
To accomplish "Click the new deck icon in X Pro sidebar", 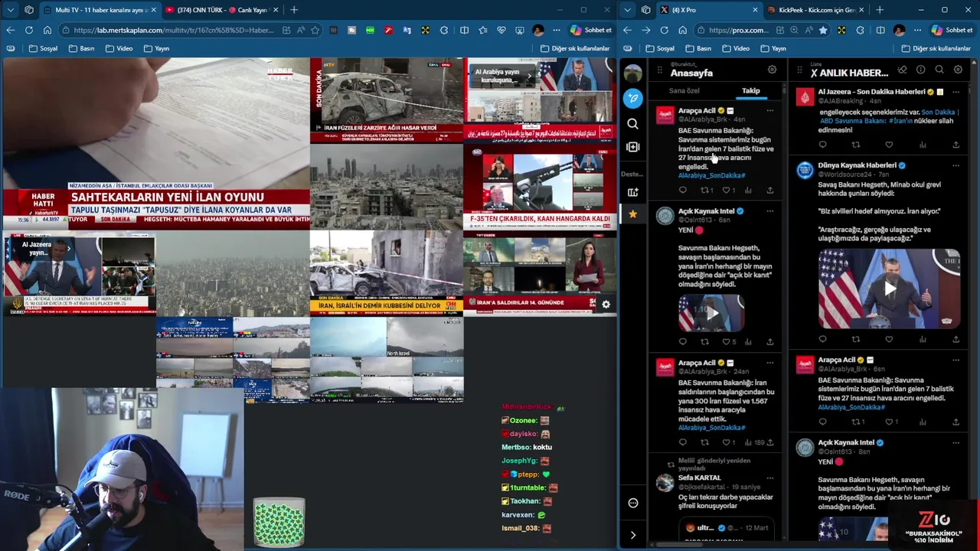I will tap(632, 192).
